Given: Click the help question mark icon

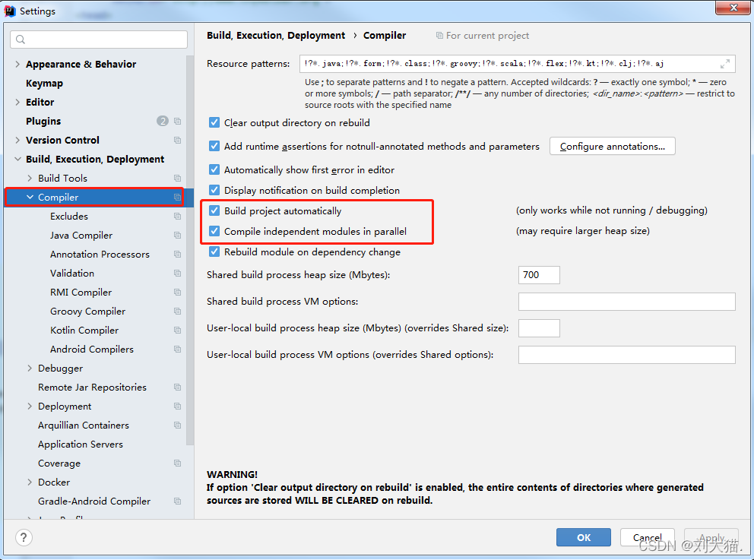Looking at the screenshot, I should click(x=24, y=537).
